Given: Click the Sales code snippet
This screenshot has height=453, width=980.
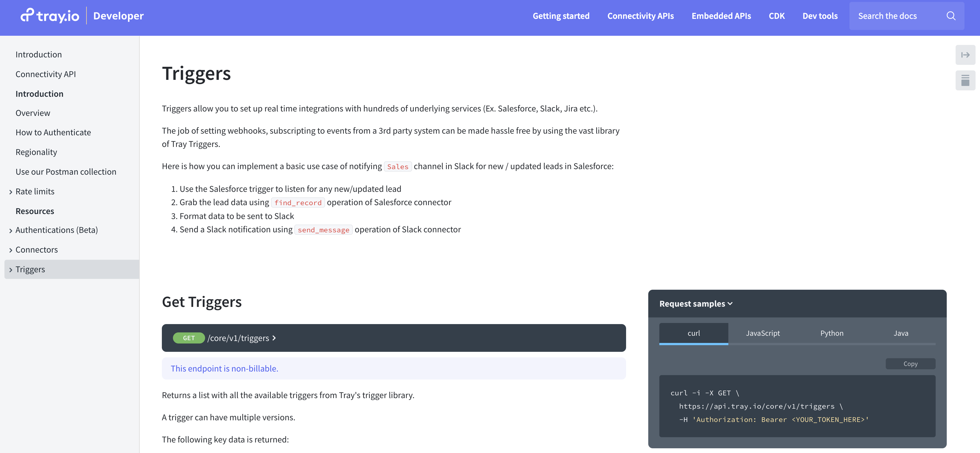Looking at the screenshot, I should (x=397, y=166).
